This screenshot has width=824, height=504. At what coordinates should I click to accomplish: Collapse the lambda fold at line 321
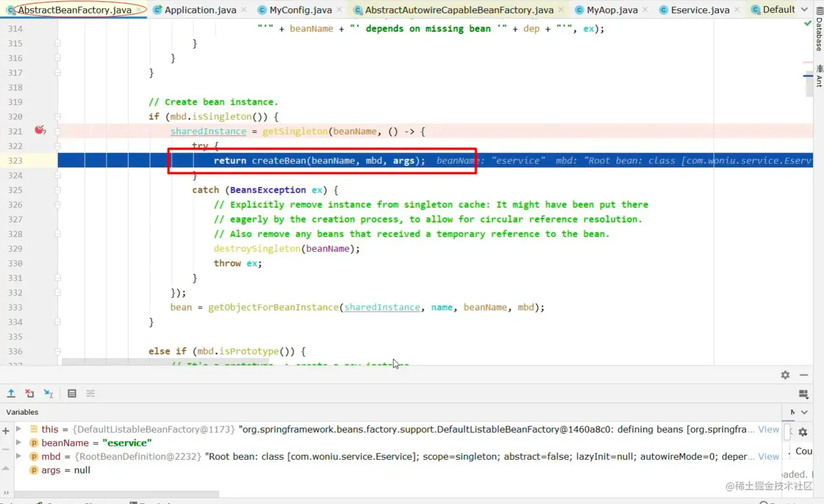point(58,131)
